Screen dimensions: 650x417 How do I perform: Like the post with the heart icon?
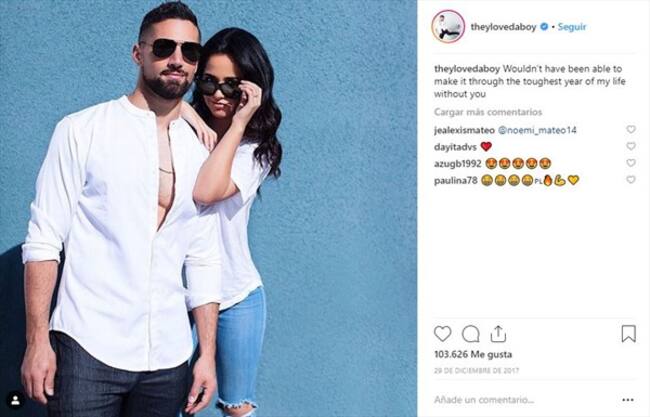[442, 334]
